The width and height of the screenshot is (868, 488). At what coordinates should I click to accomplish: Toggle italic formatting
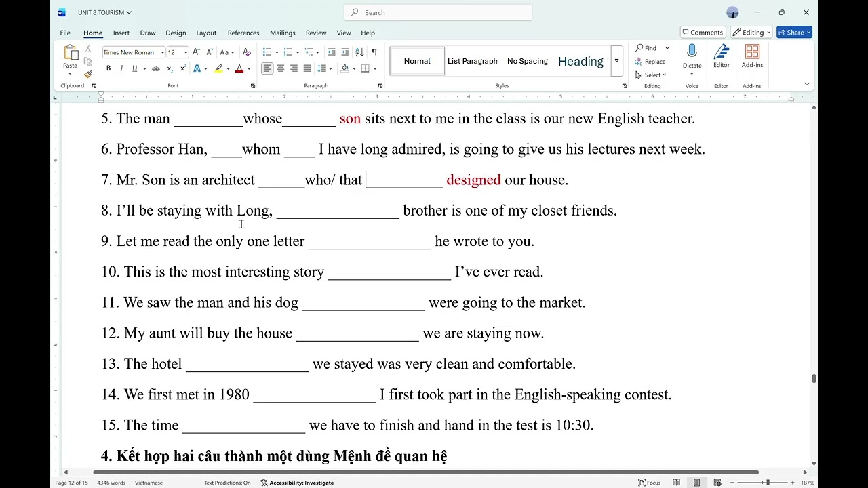point(121,68)
